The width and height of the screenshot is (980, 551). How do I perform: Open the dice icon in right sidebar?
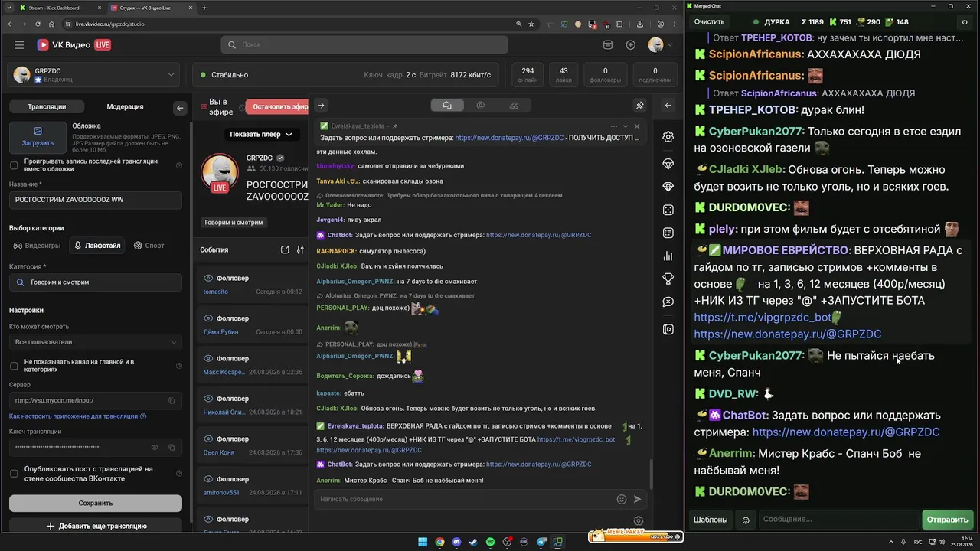(668, 210)
